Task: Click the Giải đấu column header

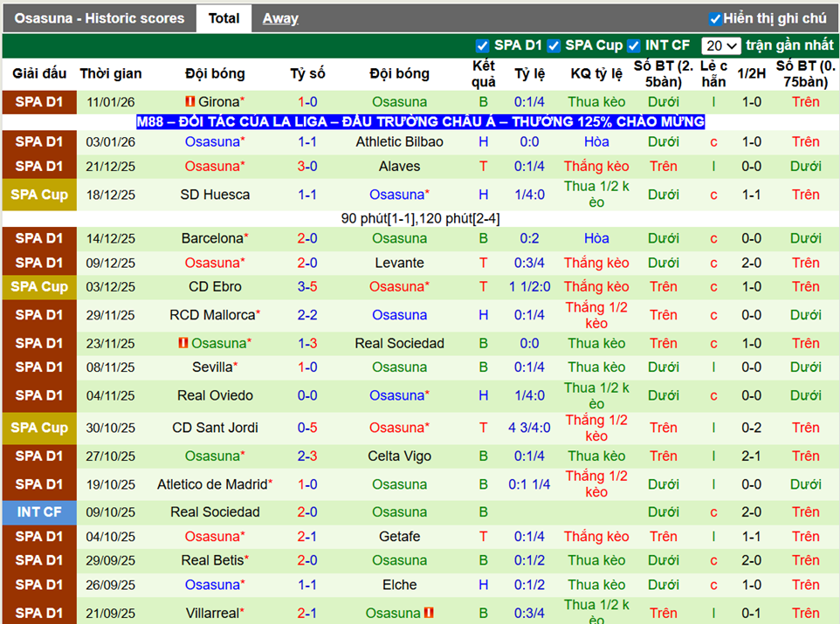Action: [x=39, y=73]
